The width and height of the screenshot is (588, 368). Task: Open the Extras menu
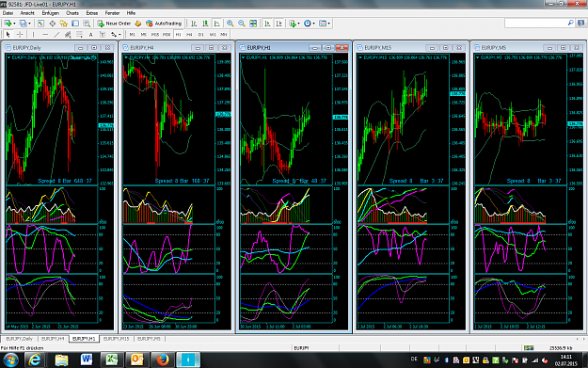(x=92, y=13)
